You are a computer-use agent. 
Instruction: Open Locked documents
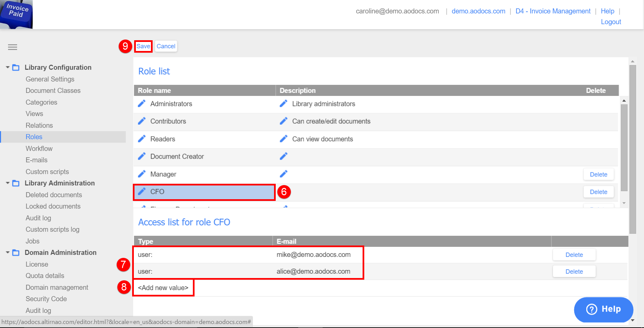[53, 206]
